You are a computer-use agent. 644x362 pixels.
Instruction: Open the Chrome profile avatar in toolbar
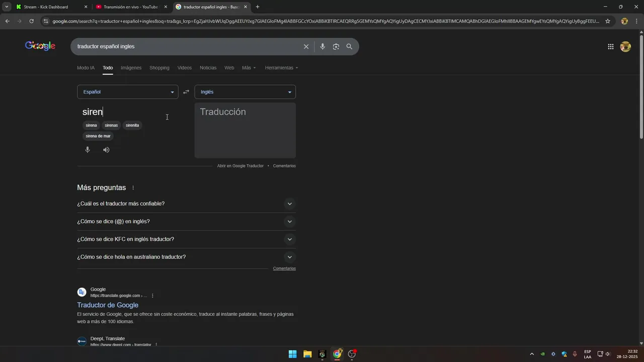tap(624, 21)
